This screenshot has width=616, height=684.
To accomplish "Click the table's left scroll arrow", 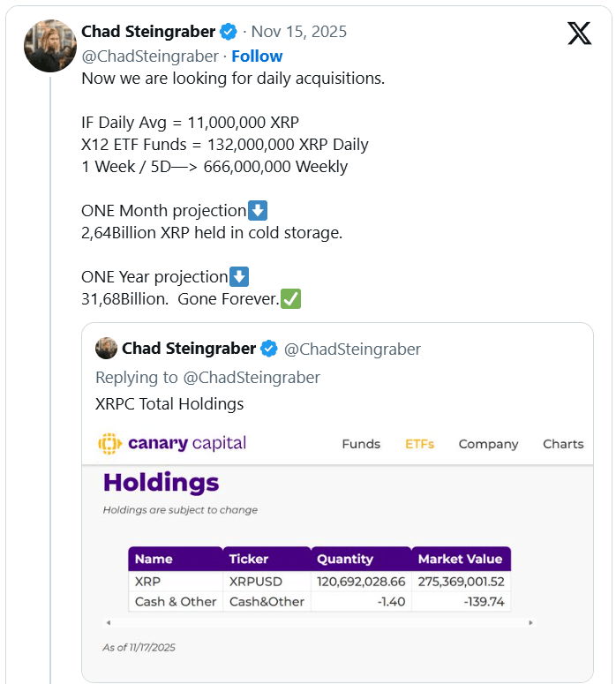I will 108,622.
